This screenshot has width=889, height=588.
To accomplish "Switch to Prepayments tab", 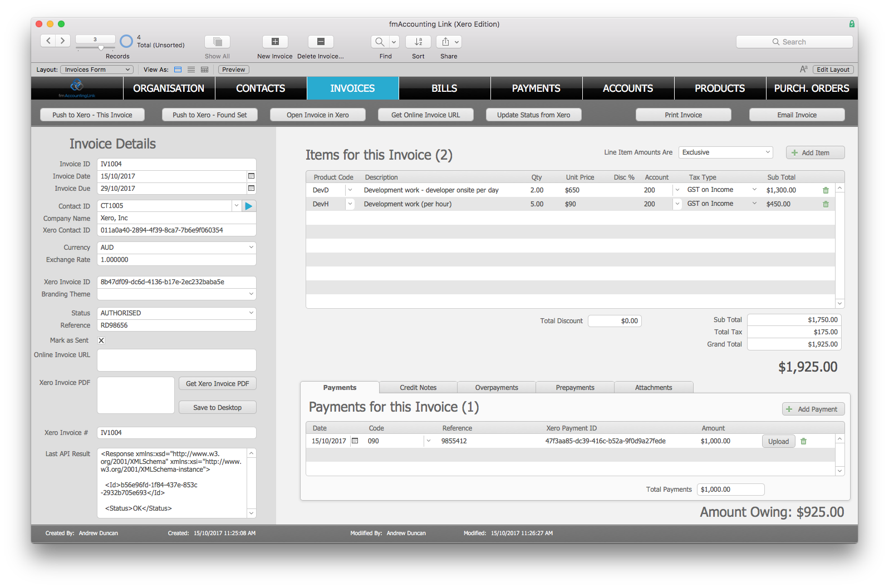I will click(575, 388).
